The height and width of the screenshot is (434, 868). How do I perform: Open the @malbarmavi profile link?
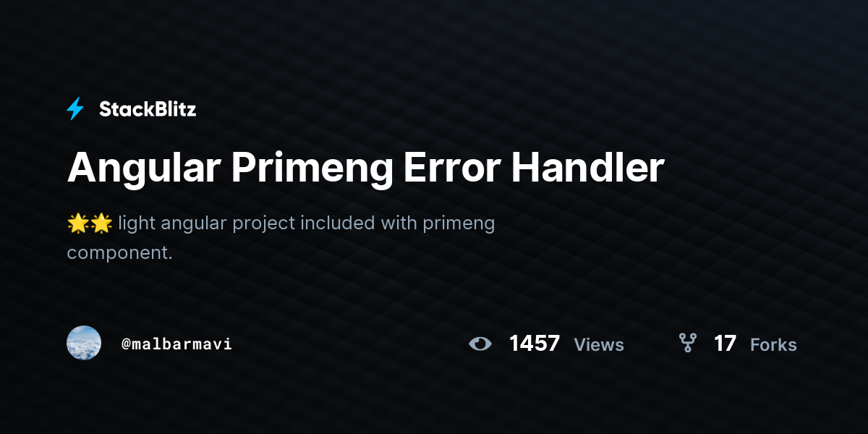177,344
